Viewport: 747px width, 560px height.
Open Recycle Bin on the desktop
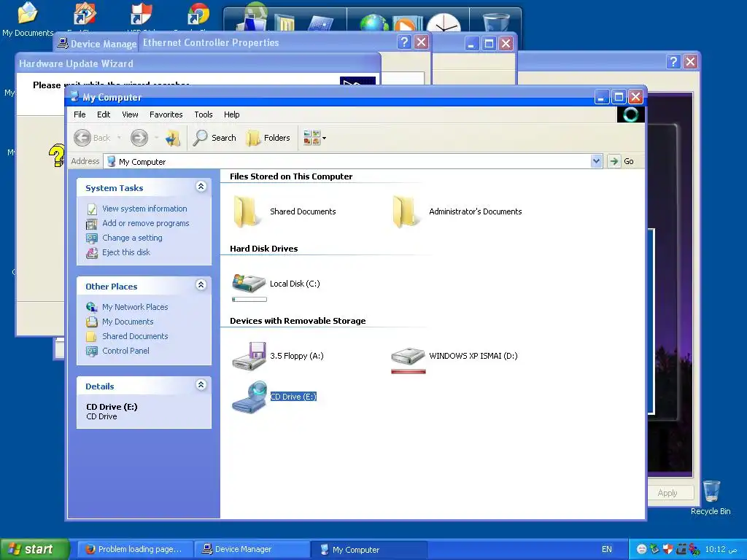[711, 497]
